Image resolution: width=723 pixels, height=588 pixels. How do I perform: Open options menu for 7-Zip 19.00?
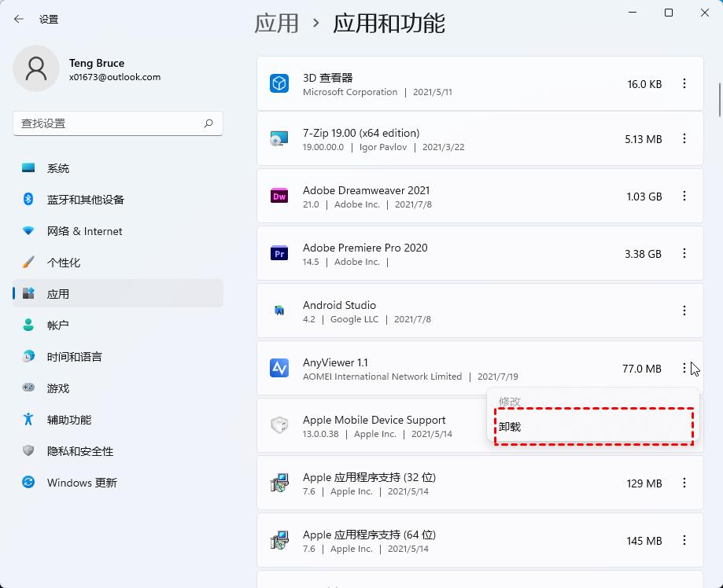coord(684,139)
